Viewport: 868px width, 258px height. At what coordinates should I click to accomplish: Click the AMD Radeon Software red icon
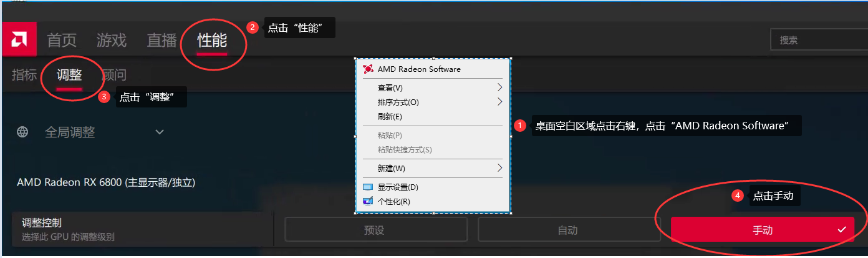pos(368,69)
